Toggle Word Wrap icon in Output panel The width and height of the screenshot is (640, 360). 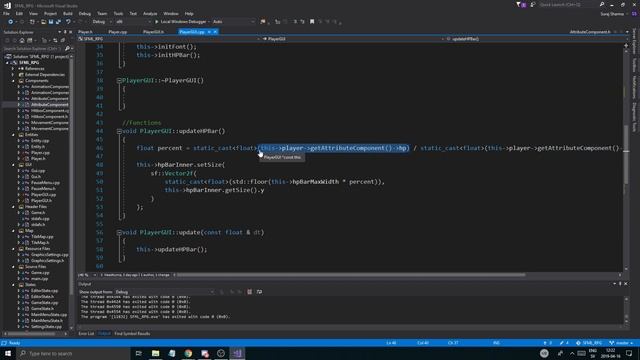(259, 292)
